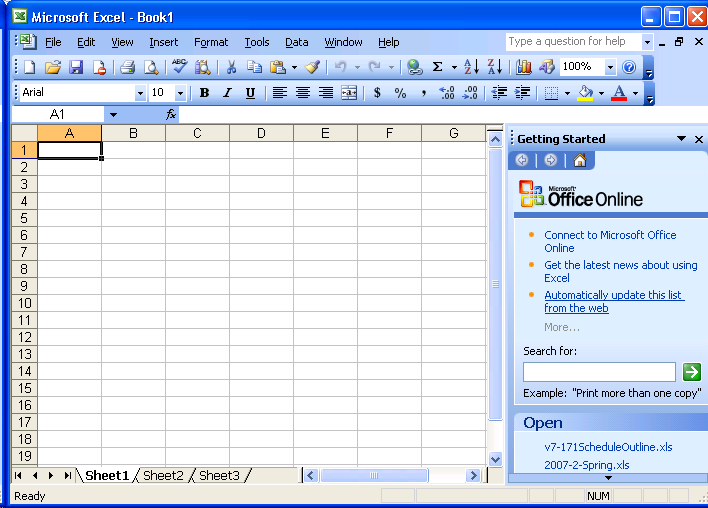This screenshot has height=508, width=708.
Task: Toggle Center alignment
Action: click(x=303, y=93)
